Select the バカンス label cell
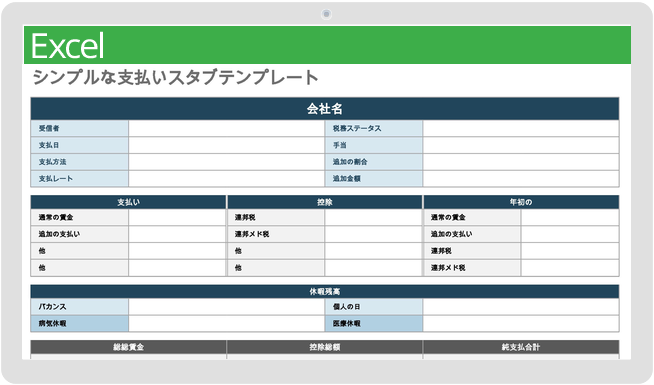654x385 pixels. tap(80, 307)
